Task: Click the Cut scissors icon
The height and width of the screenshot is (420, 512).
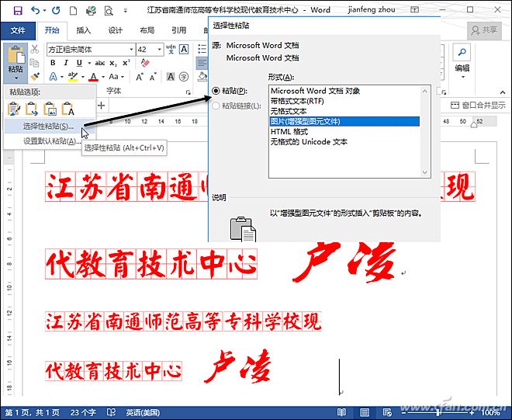Action: pos(35,50)
